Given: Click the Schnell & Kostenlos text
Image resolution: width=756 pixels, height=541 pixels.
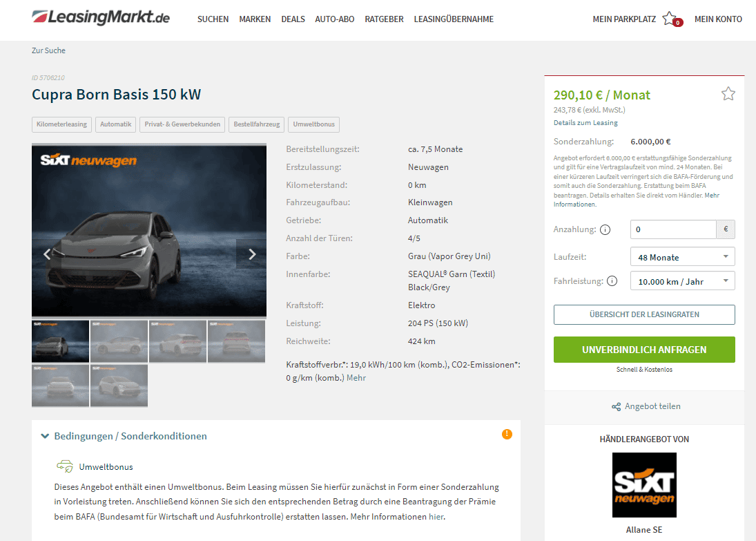Looking at the screenshot, I should [644, 369].
